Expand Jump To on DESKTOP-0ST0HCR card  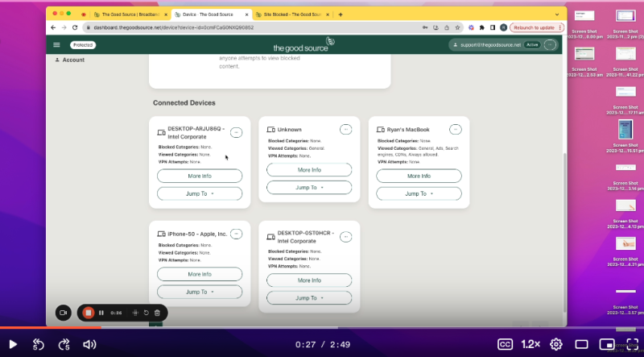point(309,298)
